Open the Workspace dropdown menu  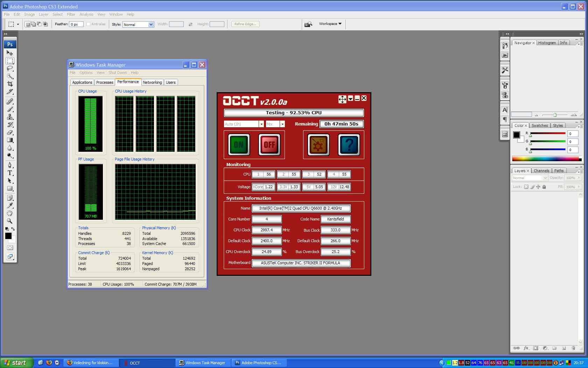(330, 24)
